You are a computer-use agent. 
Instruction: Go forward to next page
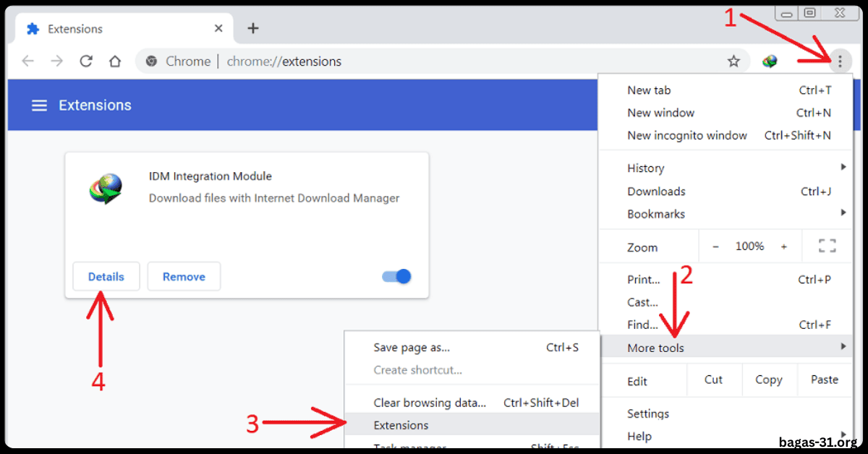point(57,61)
